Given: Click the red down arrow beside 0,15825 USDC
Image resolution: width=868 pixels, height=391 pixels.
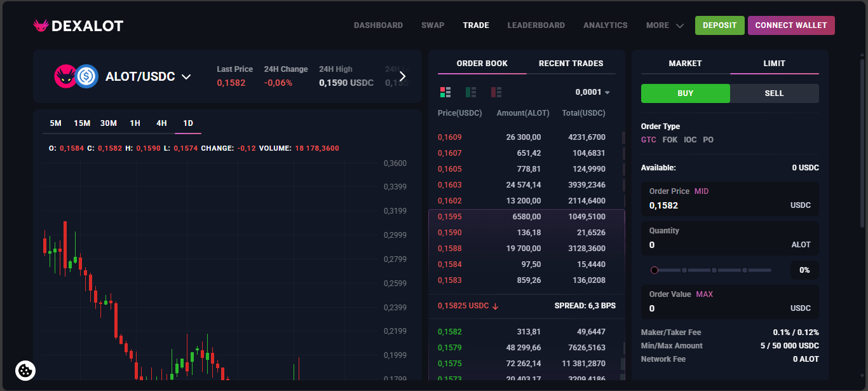Looking at the screenshot, I should point(496,306).
